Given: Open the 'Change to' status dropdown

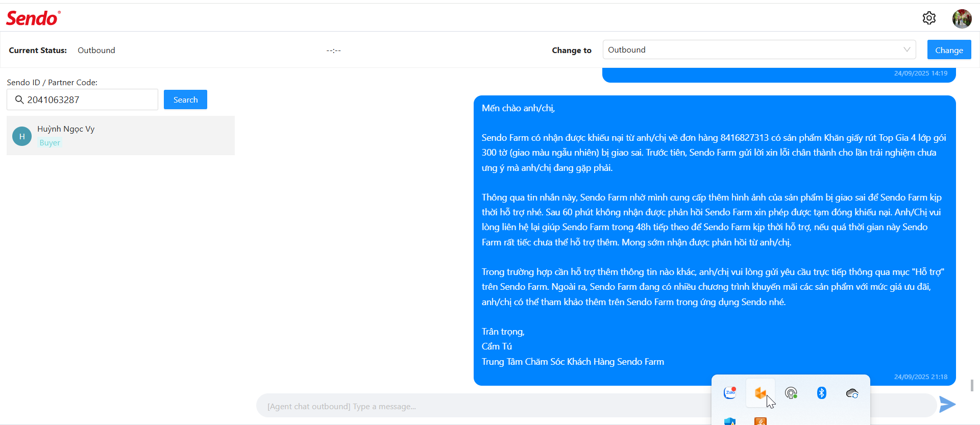Looking at the screenshot, I should coord(759,49).
